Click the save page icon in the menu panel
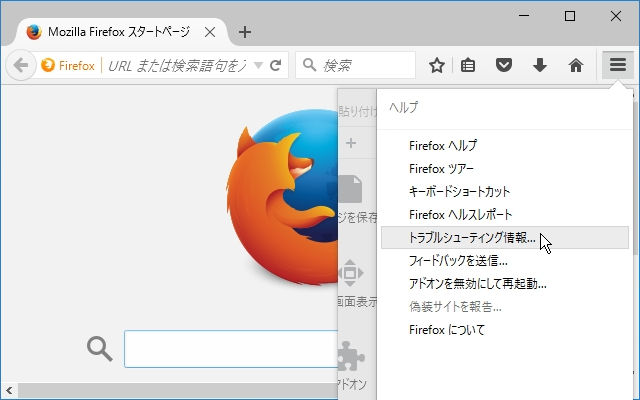Screen dimensions: 640x400 [x=350, y=189]
